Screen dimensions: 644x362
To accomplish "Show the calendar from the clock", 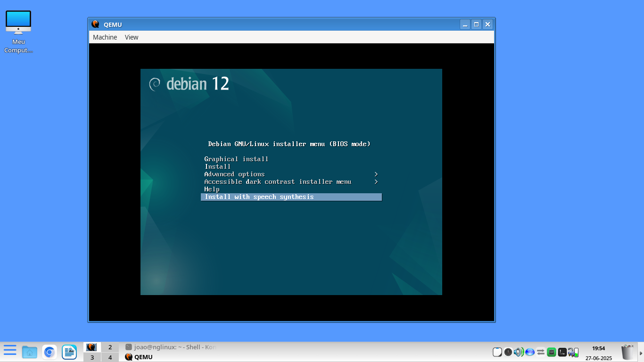I will click(599, 353).
